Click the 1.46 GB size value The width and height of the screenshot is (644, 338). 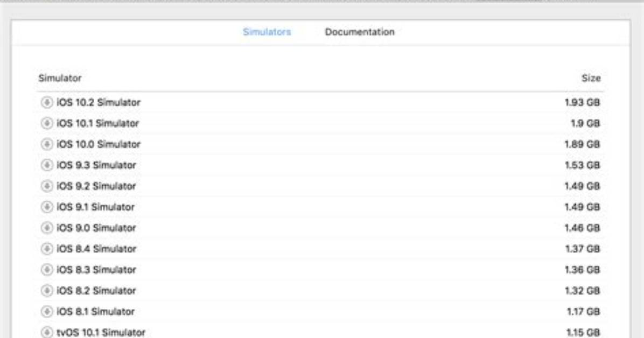point(582,228)
